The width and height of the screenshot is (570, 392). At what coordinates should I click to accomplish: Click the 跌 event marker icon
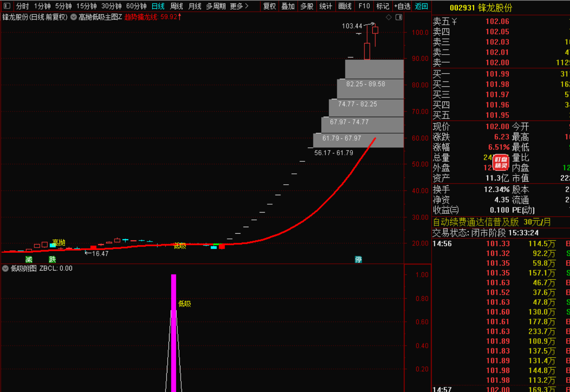(x=52, y=260)
